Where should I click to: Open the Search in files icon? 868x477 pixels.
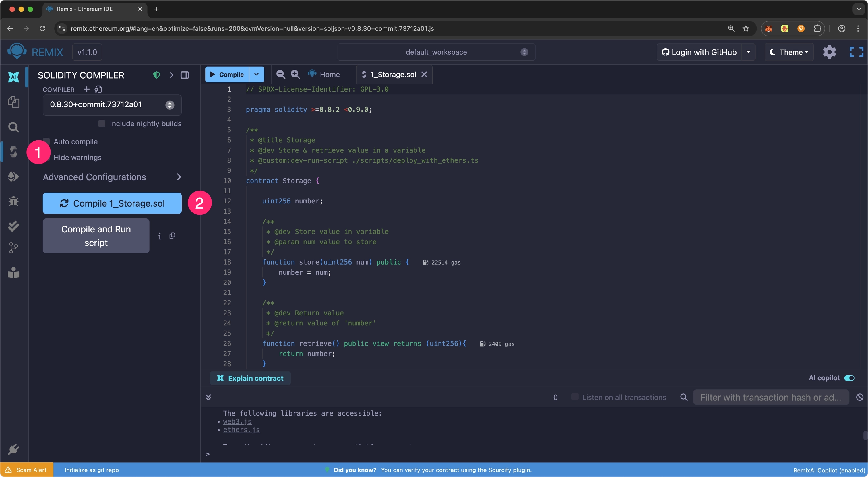13,127
